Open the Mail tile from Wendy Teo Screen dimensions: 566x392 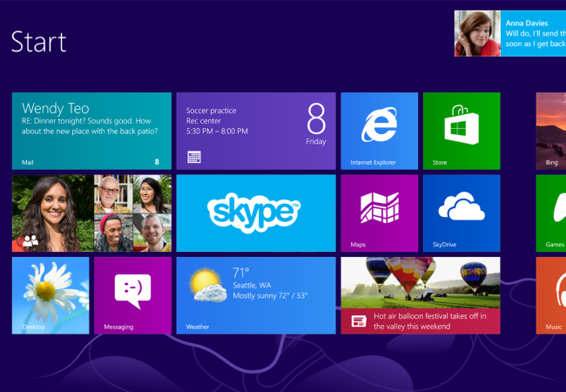(x=91, y=131)
